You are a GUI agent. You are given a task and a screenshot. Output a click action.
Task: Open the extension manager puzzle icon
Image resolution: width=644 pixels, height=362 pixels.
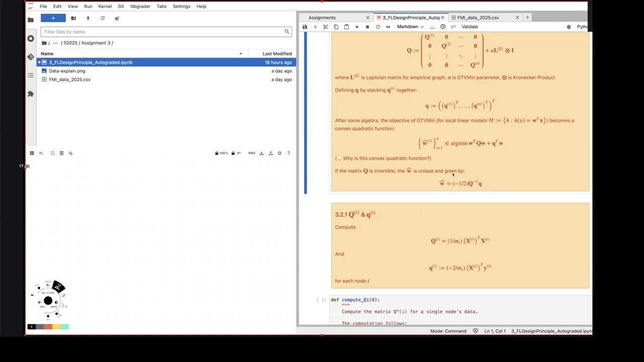coord(31,94)
